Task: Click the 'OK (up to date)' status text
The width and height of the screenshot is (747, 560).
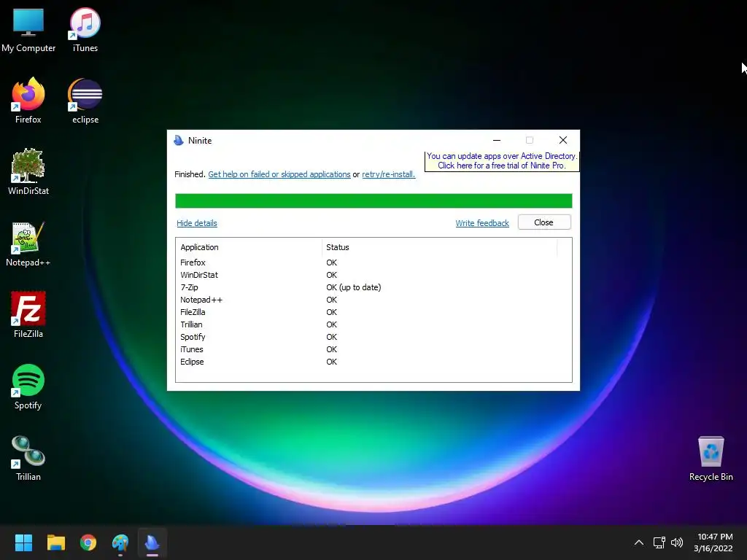Action: [x=354, y=287]
